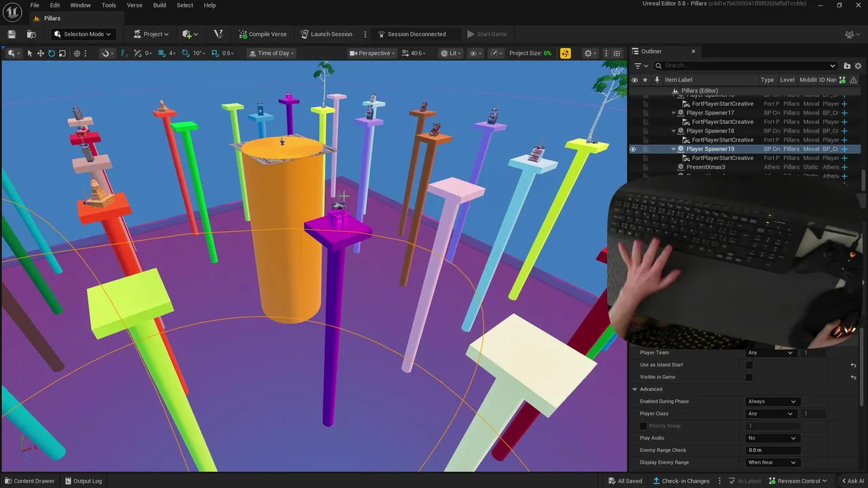
Task: Collapse the Advanced section
Action: coord(635,389)
